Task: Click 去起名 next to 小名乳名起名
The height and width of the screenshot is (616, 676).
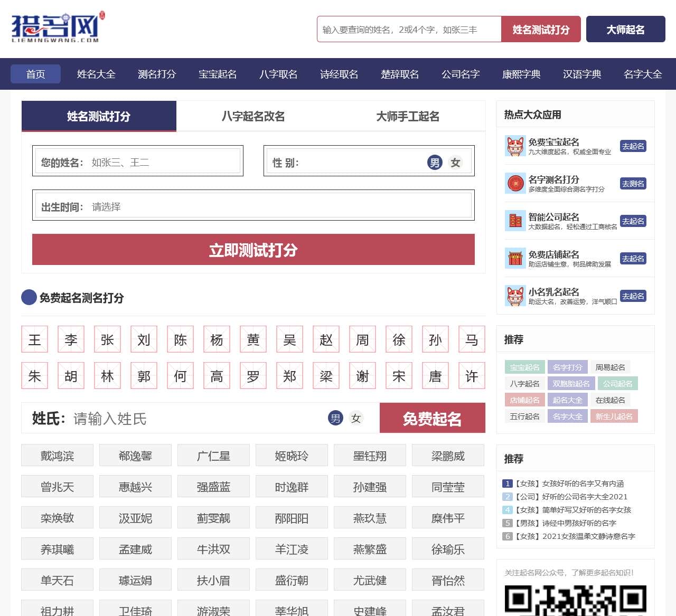Action: [633, 296]
